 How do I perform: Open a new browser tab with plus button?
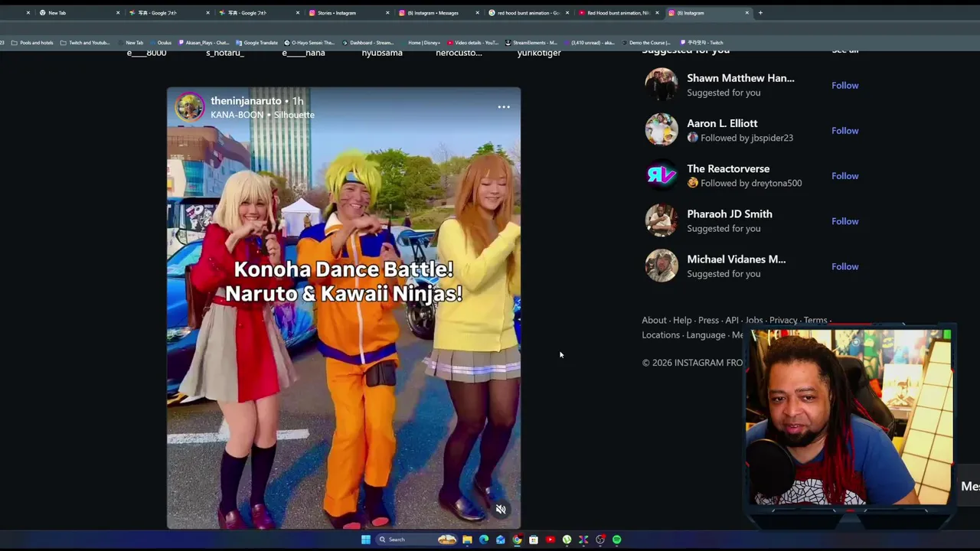click(x=760, y=12)
